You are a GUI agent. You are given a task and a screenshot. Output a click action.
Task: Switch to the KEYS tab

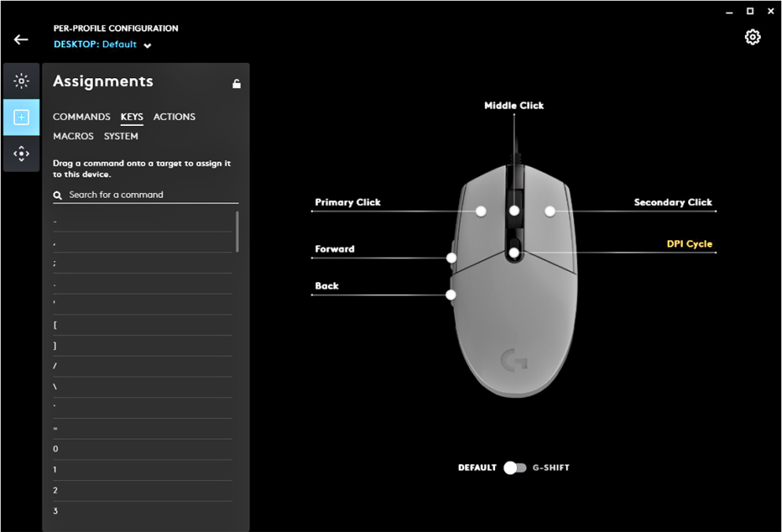tap(132, 117)
